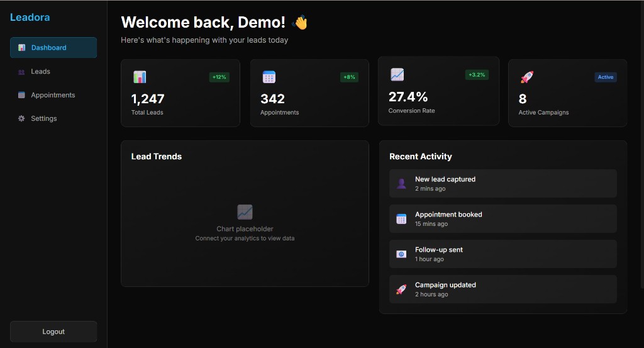Click the 2 mins ago timestamp
Viewport: 644px width, 348px height.
click(x=430, y=189)
